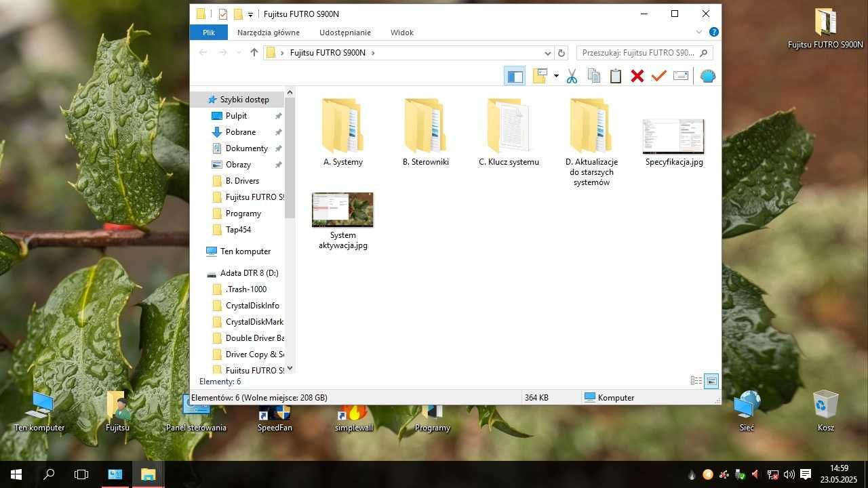The height and width of the screenshot is (488, 868).
Task: Open Task View on the taskbar
Action: click(81, 474)
